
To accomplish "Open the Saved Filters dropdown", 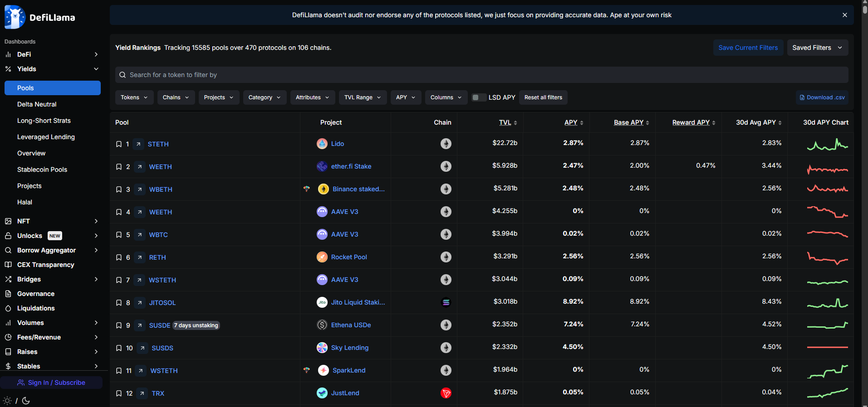I will 817,48.
